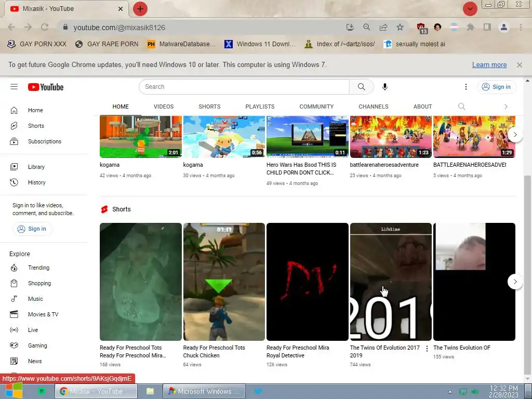Toggle the YouTube guide hamburger menu
Screen dimensions: 532x399
14,87
